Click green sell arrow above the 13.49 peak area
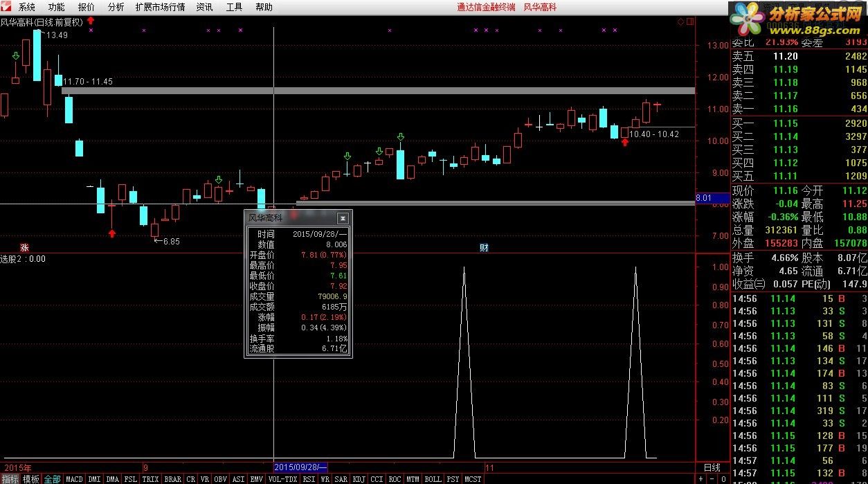868x484 pixels. coord(15,55)
